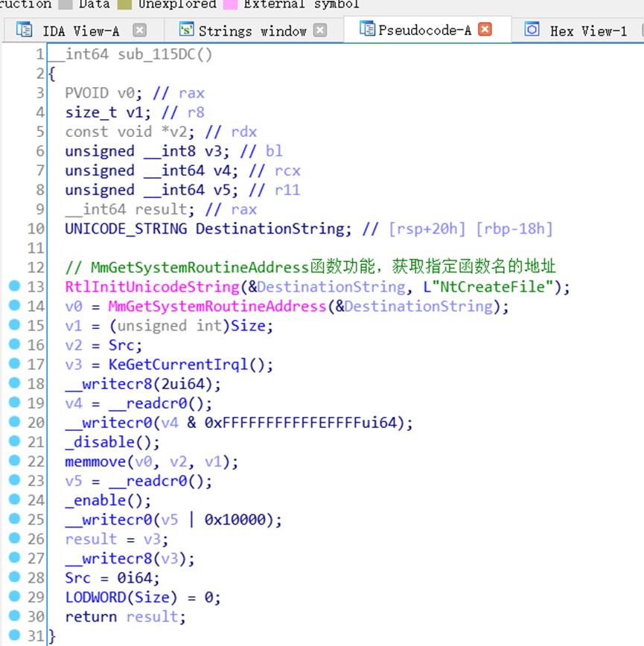Click KeGetCurrentIrql call on line 17
This screenshot has height=646, width=644.
pyautogui.click(x=178, y=365)
